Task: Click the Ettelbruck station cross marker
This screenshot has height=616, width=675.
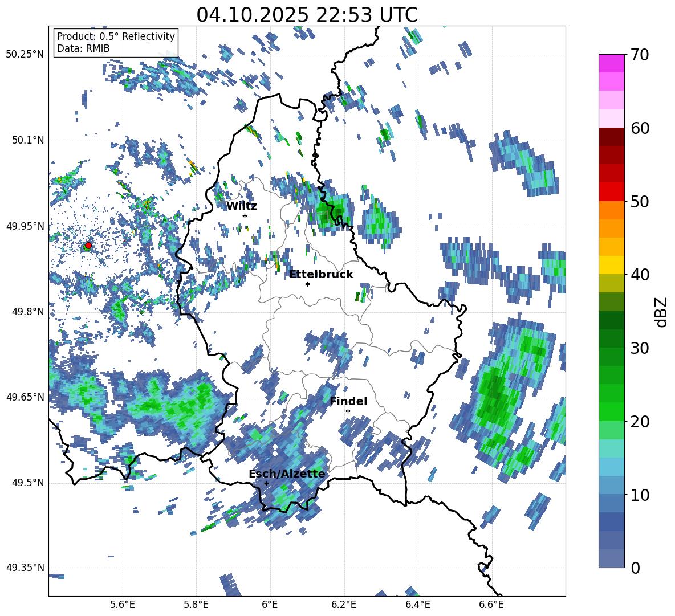Action: click(x=307, y=284)
